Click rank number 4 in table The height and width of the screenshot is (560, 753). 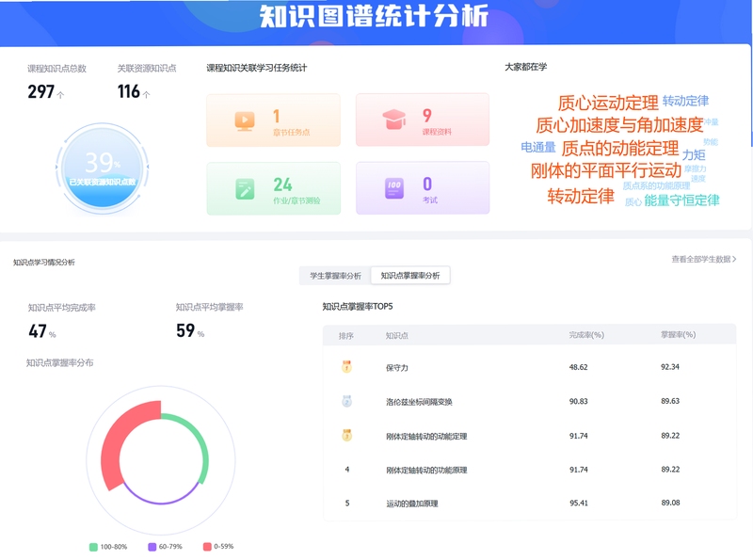pyautogui.click(x=346, y=470)
